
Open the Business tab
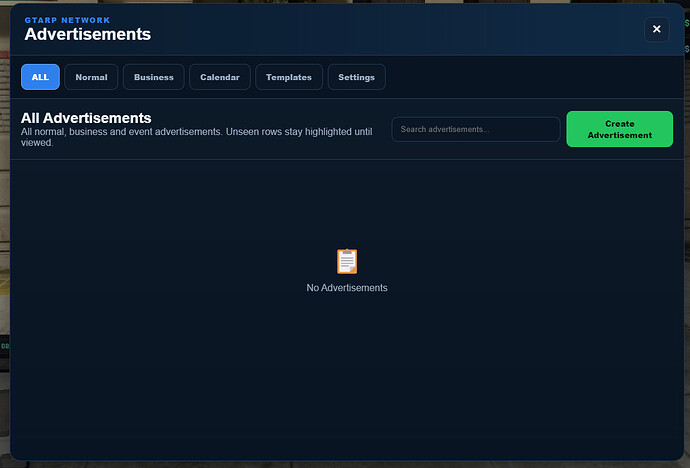pos(154,77)
